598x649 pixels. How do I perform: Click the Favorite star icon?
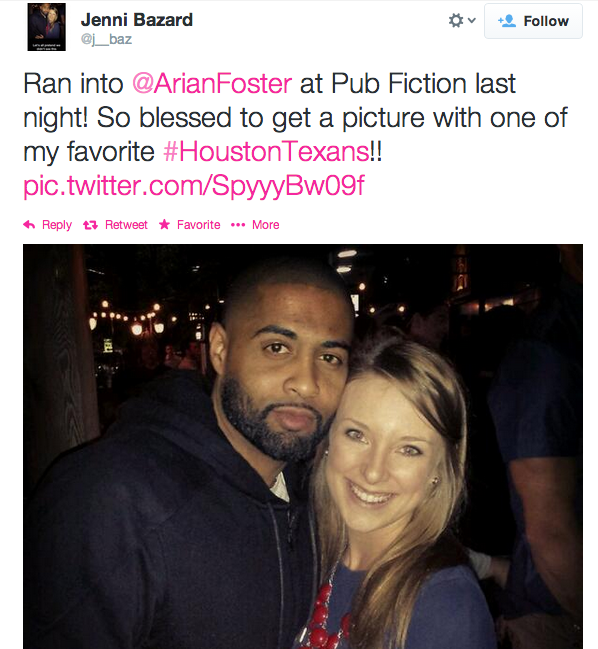tap(164, 224)
